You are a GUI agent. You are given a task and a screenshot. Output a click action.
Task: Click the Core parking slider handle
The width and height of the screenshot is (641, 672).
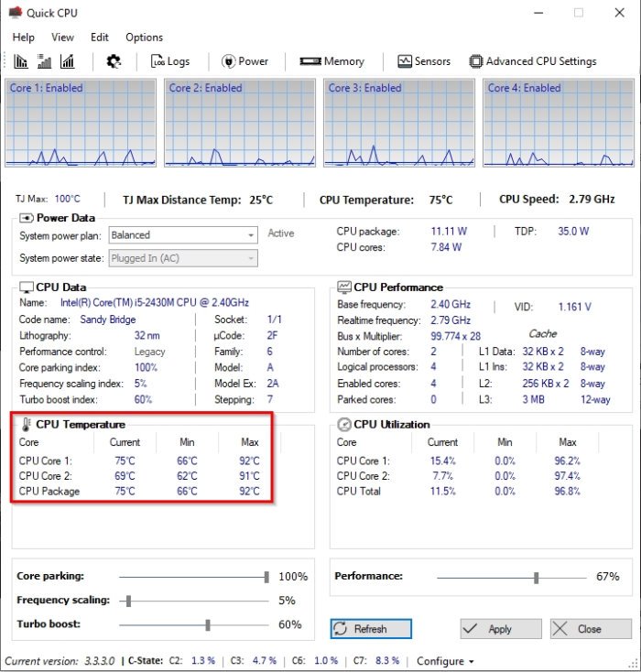(x=266, y=577)
